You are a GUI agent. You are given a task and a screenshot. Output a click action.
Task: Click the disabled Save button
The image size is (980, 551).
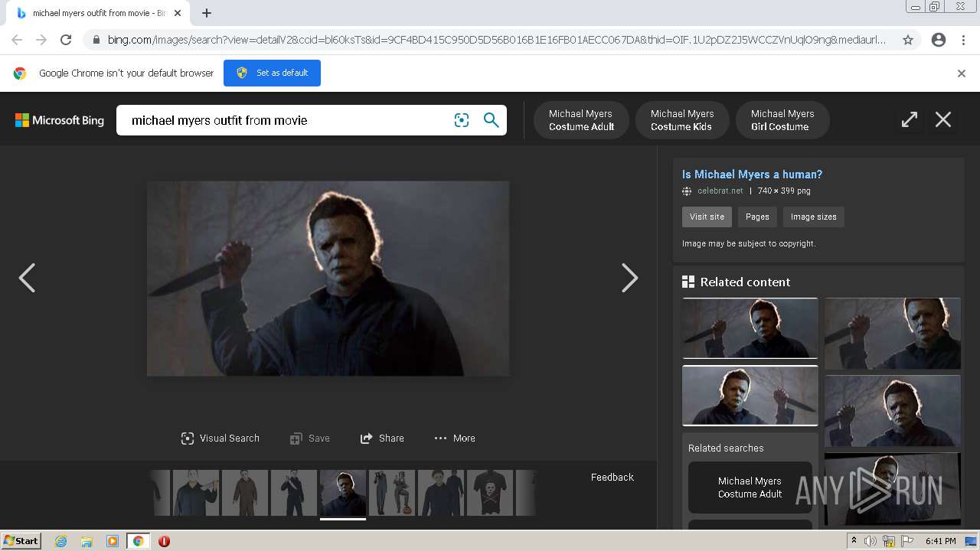(310, 439)
